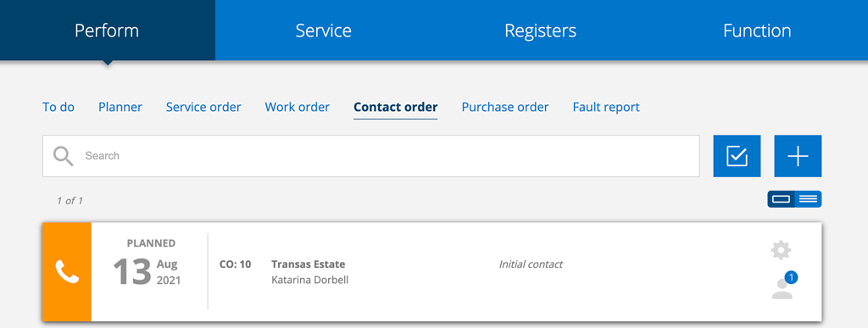Viewport: 868px width, 328px height.
Task: Open the Service main tab
Action: [323, 31]
